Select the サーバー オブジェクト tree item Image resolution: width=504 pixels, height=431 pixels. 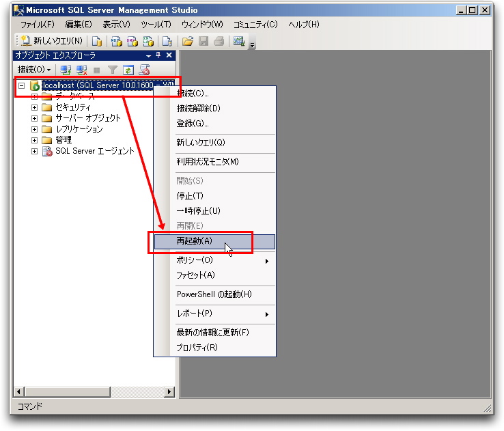[x=88, y=118]
